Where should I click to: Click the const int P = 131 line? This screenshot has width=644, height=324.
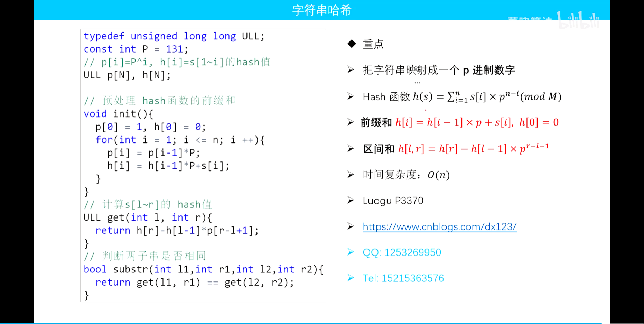pyautogui.click(x=136, y=49)
